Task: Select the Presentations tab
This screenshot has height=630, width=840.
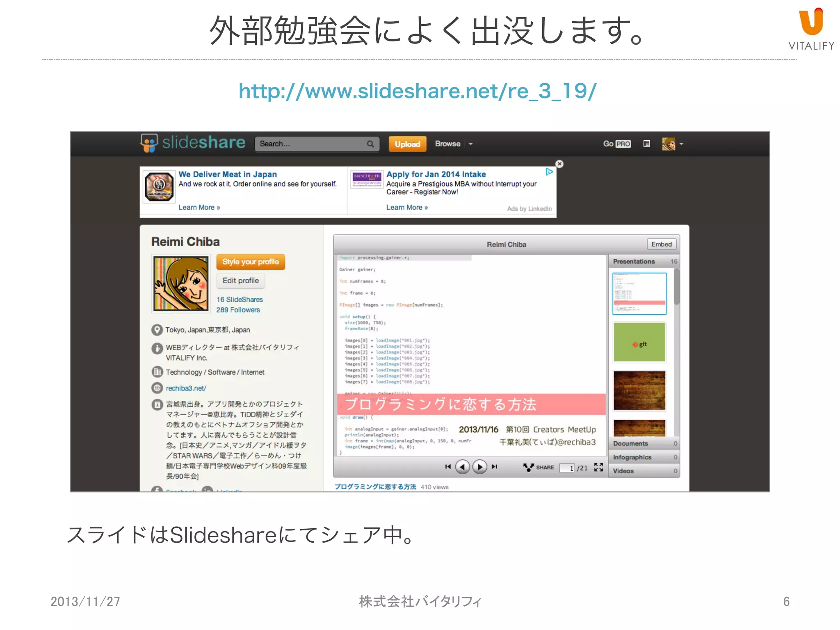Action: click(x=644, y=261)
